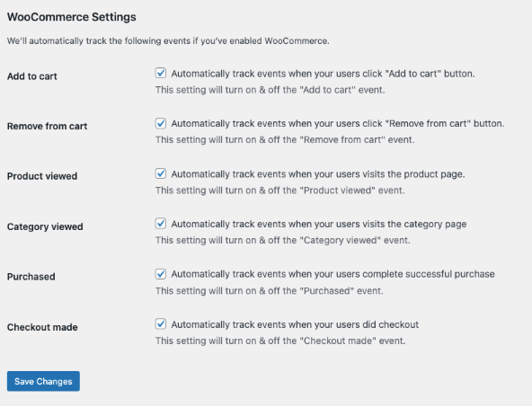The image size is (532, 407).
Task: Click the "Purchased" event description
Action: pyautogui.click(x=270, y=291)
